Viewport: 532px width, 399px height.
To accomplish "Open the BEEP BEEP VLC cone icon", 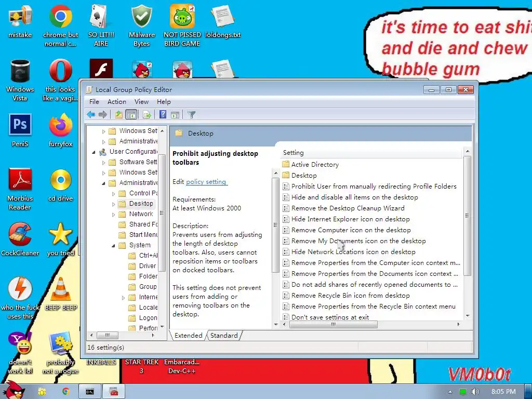I will click(x=60, y=294).
